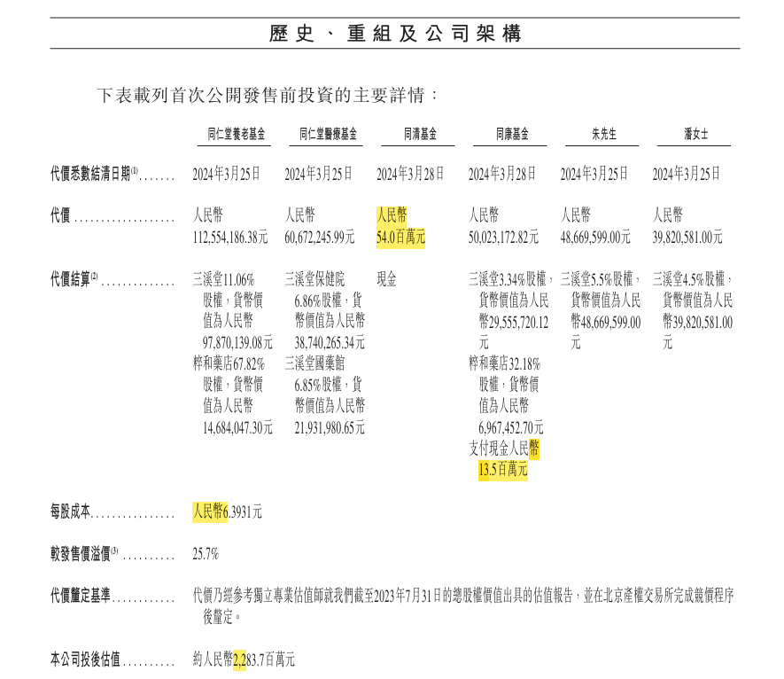Viewport: 784px width, 679px height.
Task: Select the amount 112,554,186.38元
Action: [230, 238]
